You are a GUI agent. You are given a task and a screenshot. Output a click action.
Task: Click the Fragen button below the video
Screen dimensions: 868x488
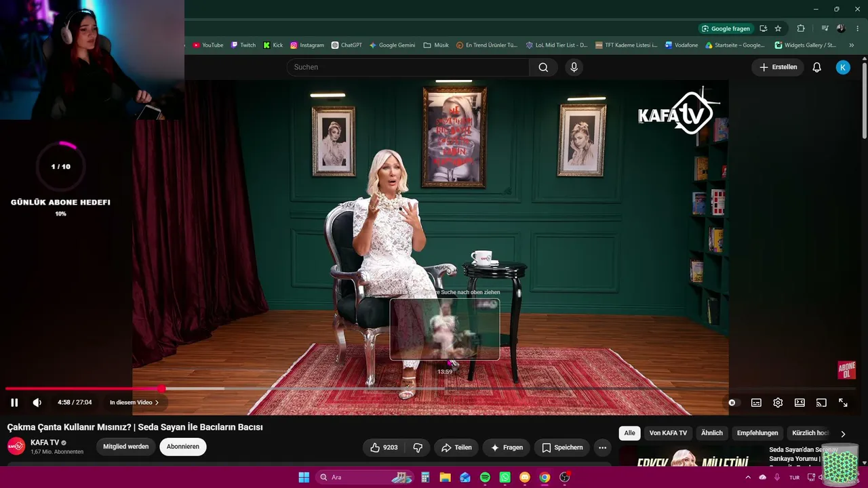click(507, 447)
